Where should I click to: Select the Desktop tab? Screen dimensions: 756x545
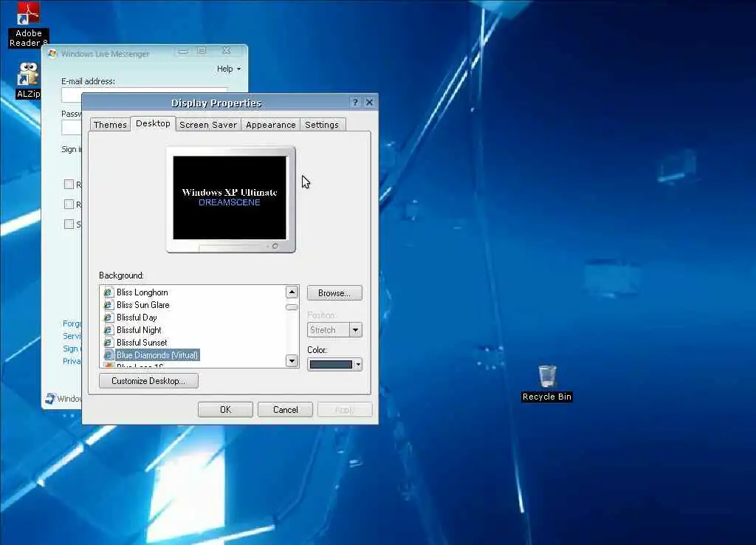click(x=153, y=123)
